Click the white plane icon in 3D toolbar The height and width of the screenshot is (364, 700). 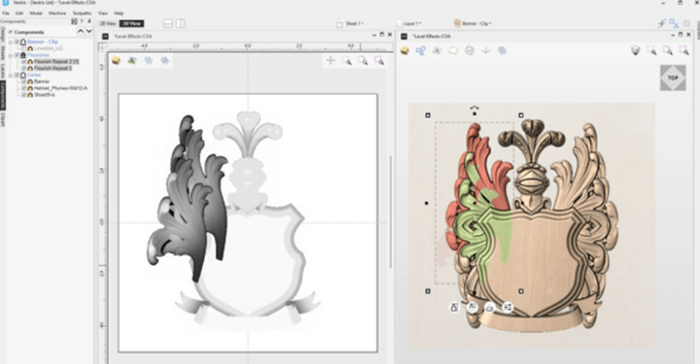pos(453,50)
